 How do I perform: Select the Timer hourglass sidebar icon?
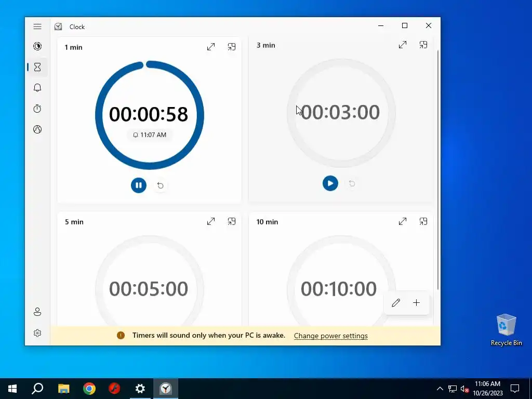37,67
